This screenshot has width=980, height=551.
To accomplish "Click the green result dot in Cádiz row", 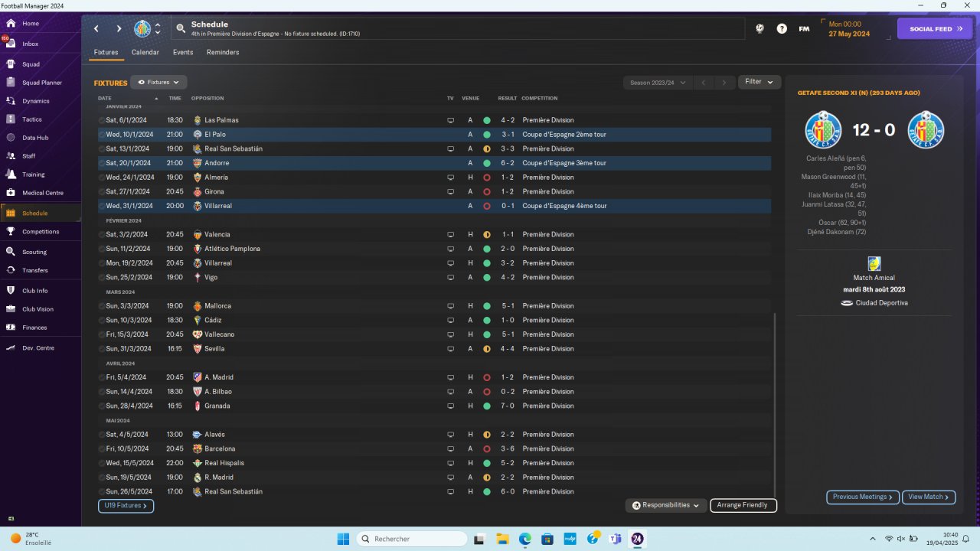I will (x=486, y=320).
